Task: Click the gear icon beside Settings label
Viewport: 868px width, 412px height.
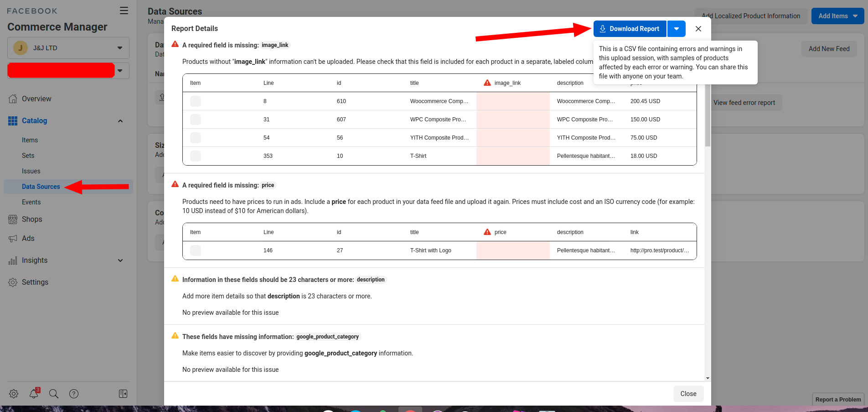Action: [13, 282]
